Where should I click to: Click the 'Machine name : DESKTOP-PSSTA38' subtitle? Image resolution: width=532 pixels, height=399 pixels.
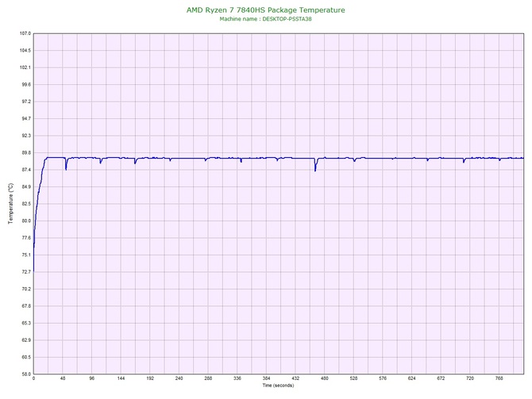(266, 19)
